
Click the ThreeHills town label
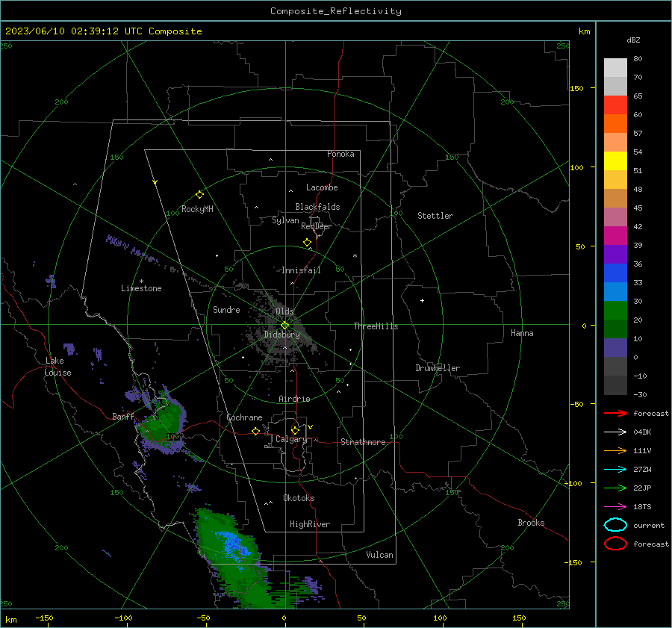click(x=376, y=326)
